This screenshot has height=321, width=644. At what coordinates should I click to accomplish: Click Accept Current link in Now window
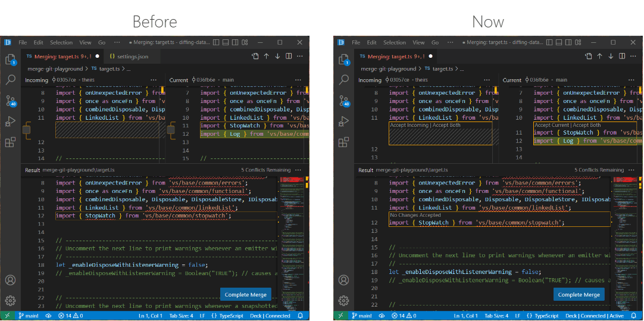tap(551, 125)
